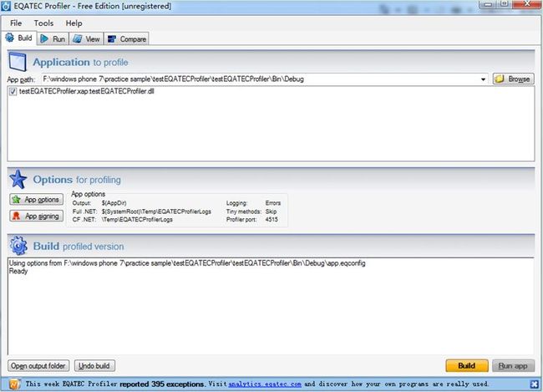The width and height of the screenshot is (543, 392).
Task: Expand the App path dropdown
Action: click(483, 79)
